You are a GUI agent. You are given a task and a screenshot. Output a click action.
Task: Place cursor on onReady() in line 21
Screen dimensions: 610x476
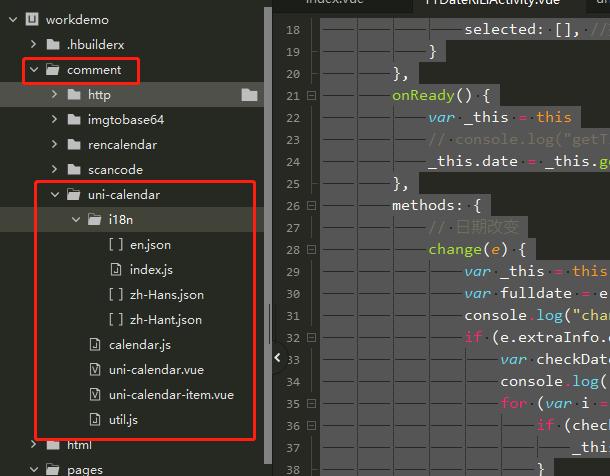[431, 95]
